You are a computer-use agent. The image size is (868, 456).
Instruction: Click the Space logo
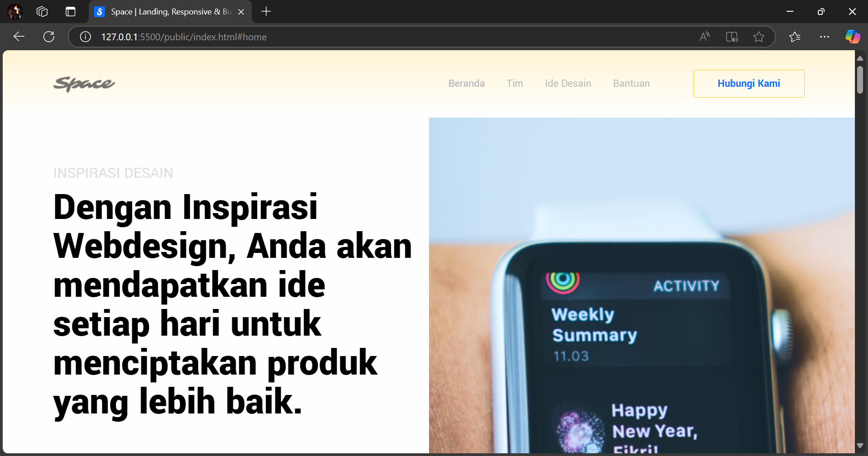tap(84, 84)
